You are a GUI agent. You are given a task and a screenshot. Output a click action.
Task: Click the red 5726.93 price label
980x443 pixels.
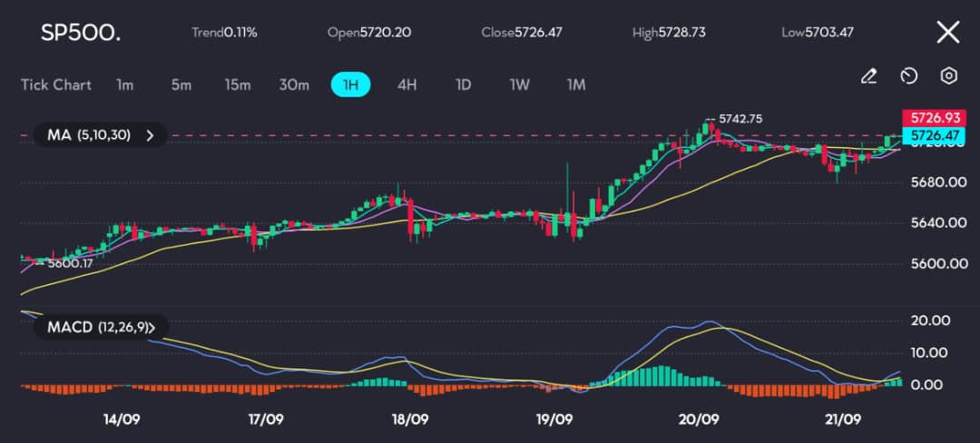click(x=934, y=117)
